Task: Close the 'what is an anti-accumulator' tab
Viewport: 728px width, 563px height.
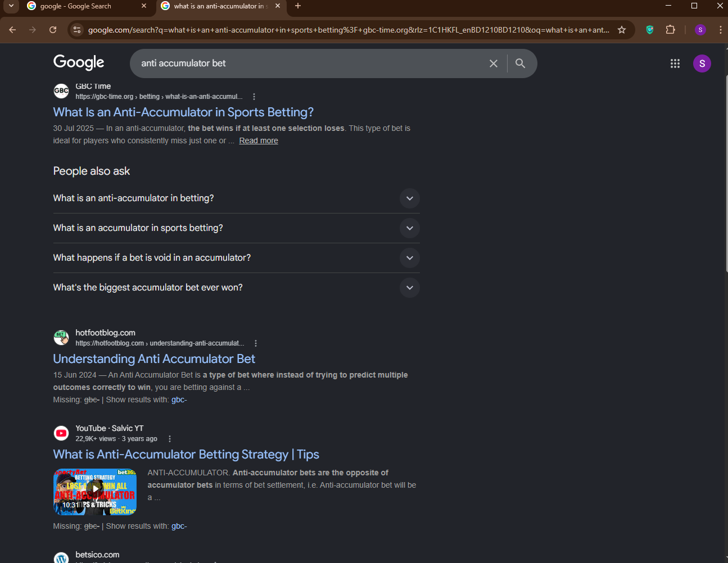Action: pos(278,6)
